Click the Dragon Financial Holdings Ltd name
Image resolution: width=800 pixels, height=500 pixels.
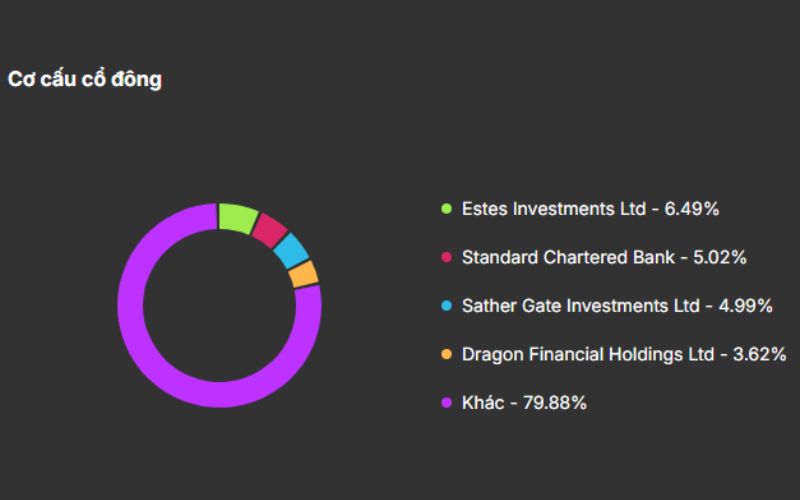[x=588, y=355]
